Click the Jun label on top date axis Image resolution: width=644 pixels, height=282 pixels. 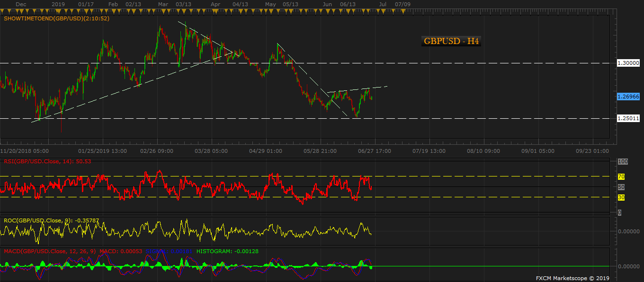[x=327, y=4]
